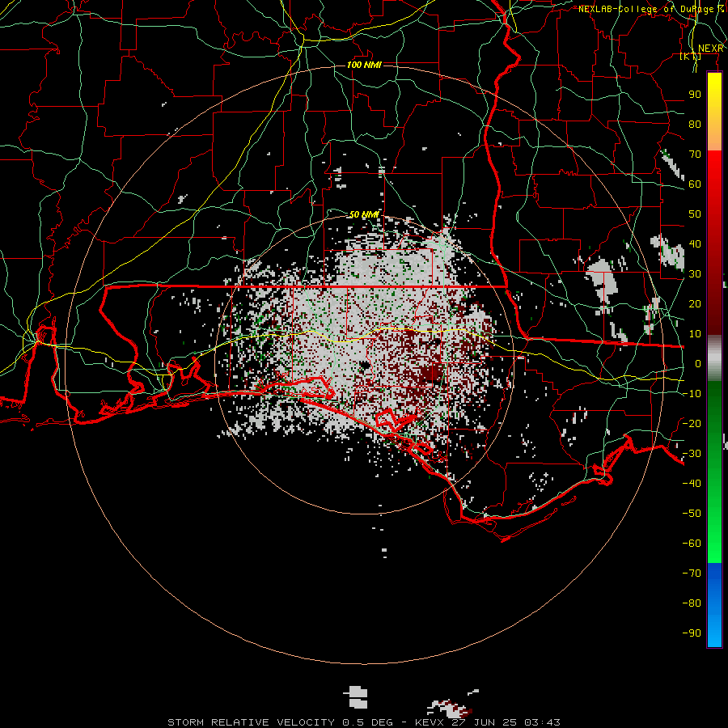The image size is (728, 728).
Task: Pick the gray zero-velocity segment of the color bar
Action: coord(714,358)
